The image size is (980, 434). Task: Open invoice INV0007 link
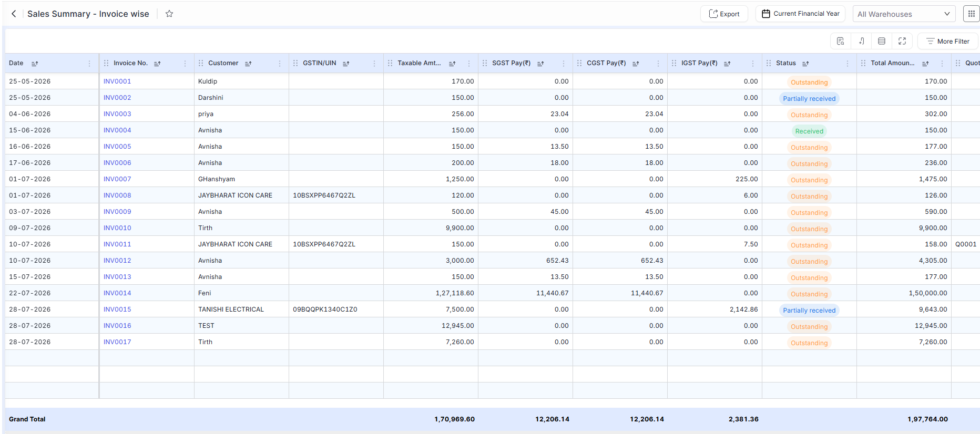(117, 179)
